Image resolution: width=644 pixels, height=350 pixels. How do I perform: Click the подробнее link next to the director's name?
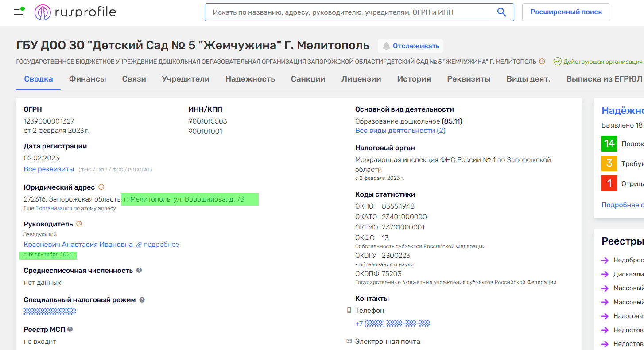[x=161, y=245]
